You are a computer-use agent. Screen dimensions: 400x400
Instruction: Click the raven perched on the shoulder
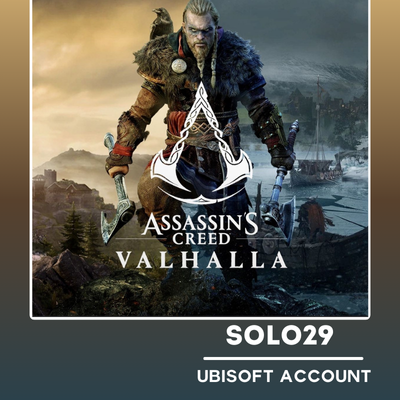tap(161, 23)
